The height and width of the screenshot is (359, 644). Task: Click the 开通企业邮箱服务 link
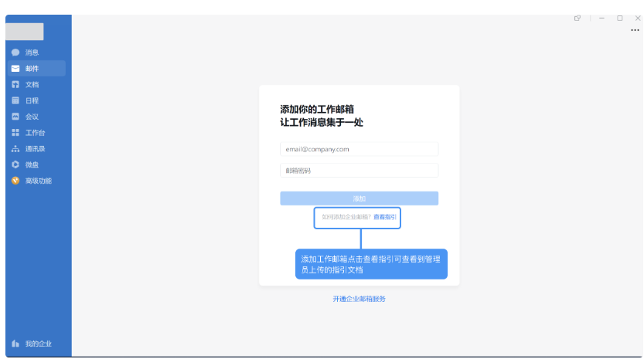point(359,299)
